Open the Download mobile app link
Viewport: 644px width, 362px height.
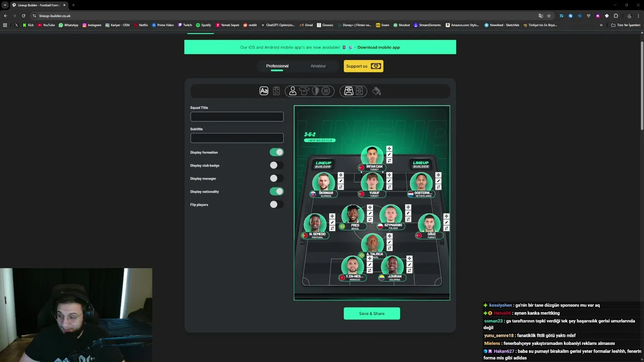(x=378, y=47)
